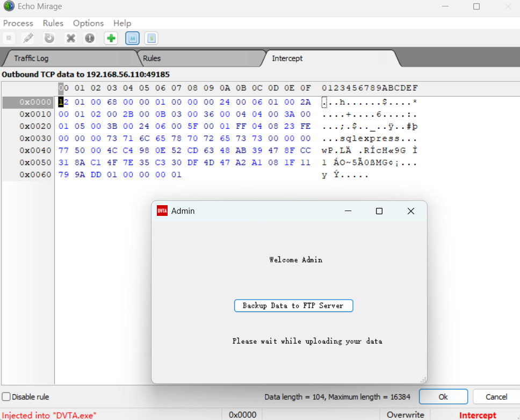Select hex byte 4C in row 0x0040

[112, 150]
